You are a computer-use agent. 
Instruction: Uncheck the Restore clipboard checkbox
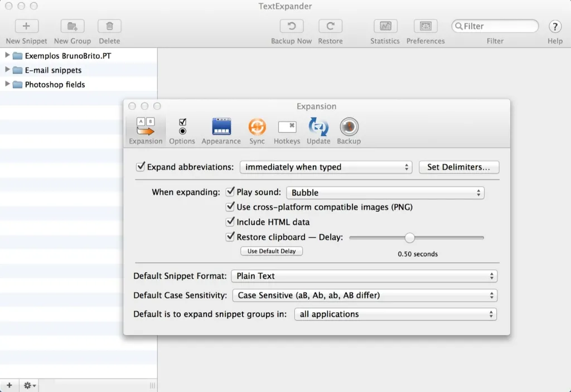coord(230,237)
